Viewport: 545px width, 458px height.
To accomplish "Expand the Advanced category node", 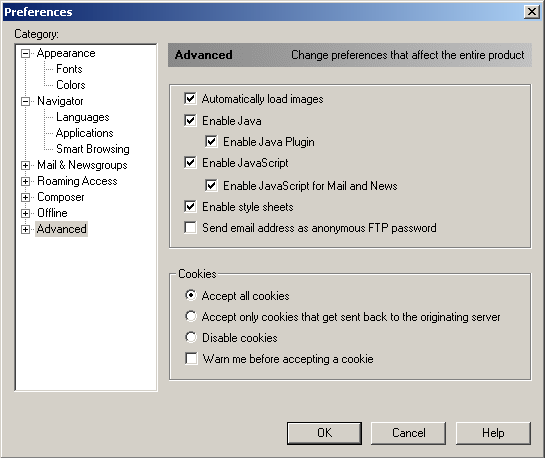I will [25, 229].
